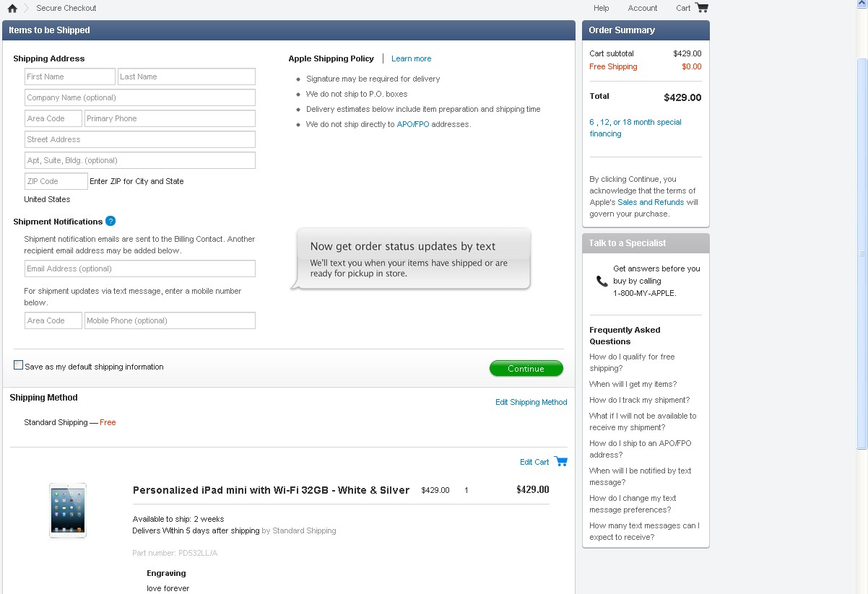Click the Company Name (optional) field

click(x=140, y=97)
